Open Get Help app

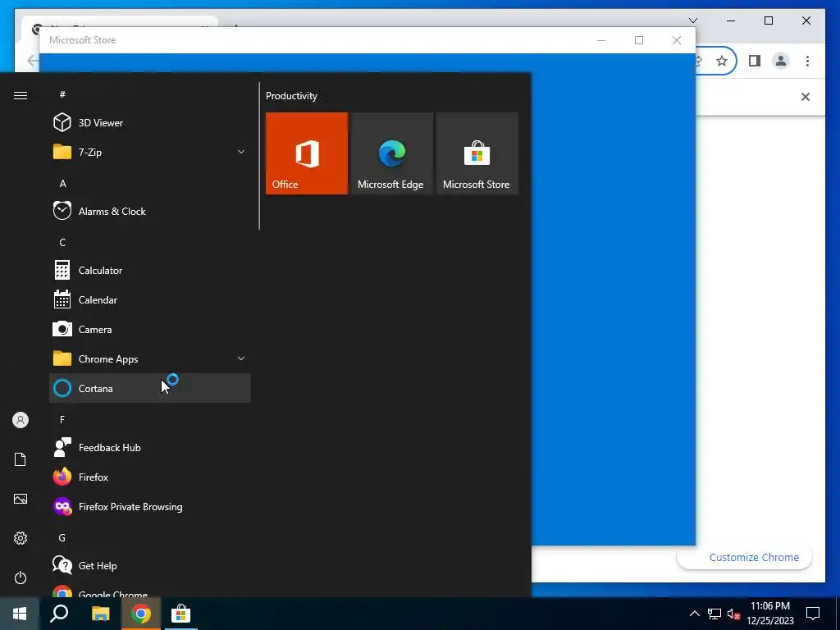click(149, 565)
